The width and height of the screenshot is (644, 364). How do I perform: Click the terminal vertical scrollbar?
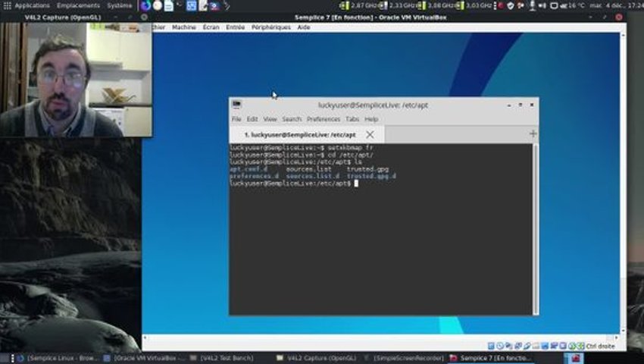535,229
